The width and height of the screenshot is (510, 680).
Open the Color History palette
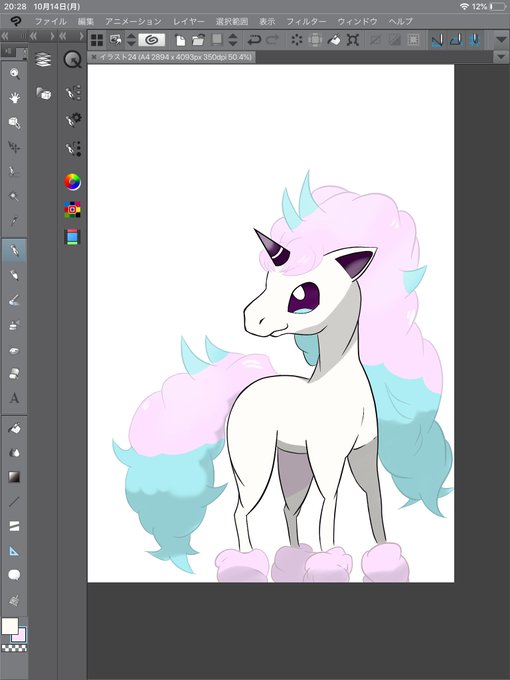pyautogui.click(x=72, y=237)
